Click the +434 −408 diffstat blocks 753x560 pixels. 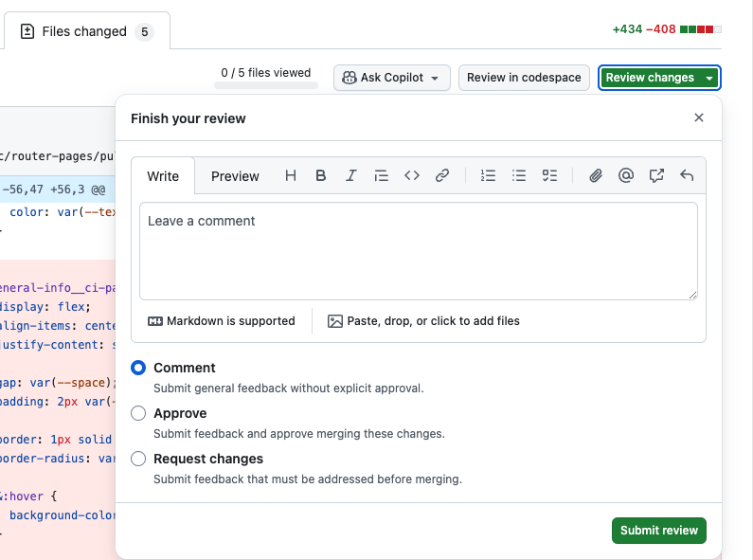(701, 29)
